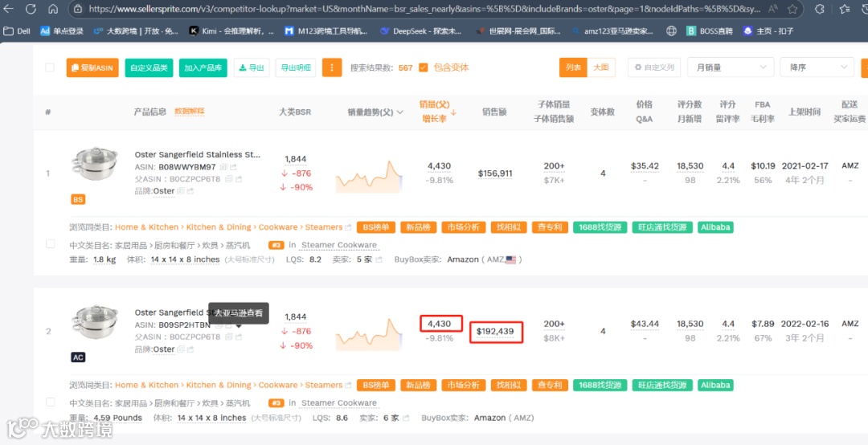The image size is (868, 445).
Task: Uncheck the 包含变体 checkbox
Action: 424,67
